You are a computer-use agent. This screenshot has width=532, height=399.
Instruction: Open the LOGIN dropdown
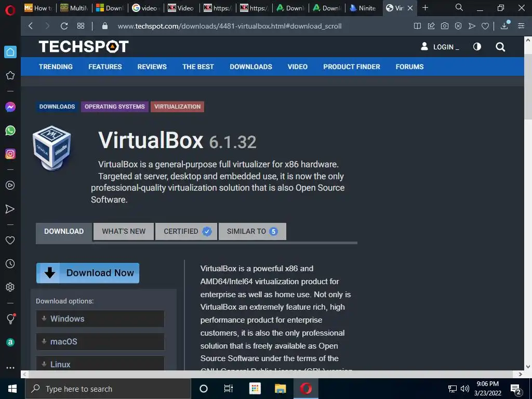(x=440, y=47)
